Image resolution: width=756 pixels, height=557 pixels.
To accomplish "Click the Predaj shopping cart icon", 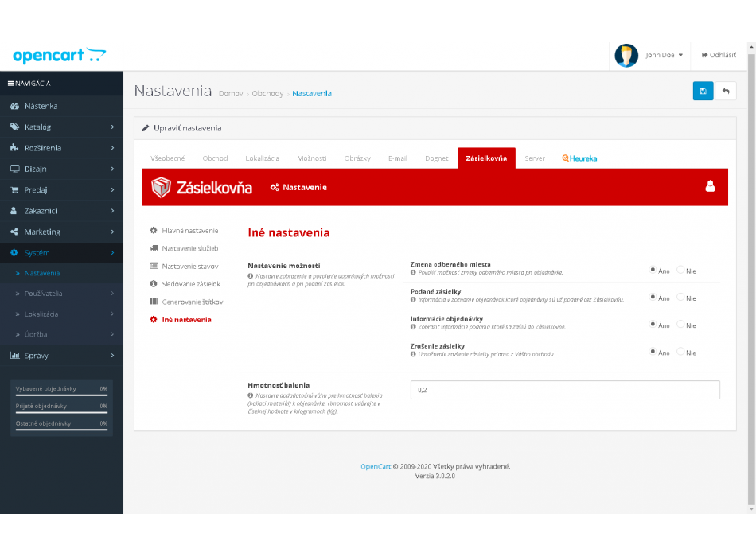I will [14, 189].
